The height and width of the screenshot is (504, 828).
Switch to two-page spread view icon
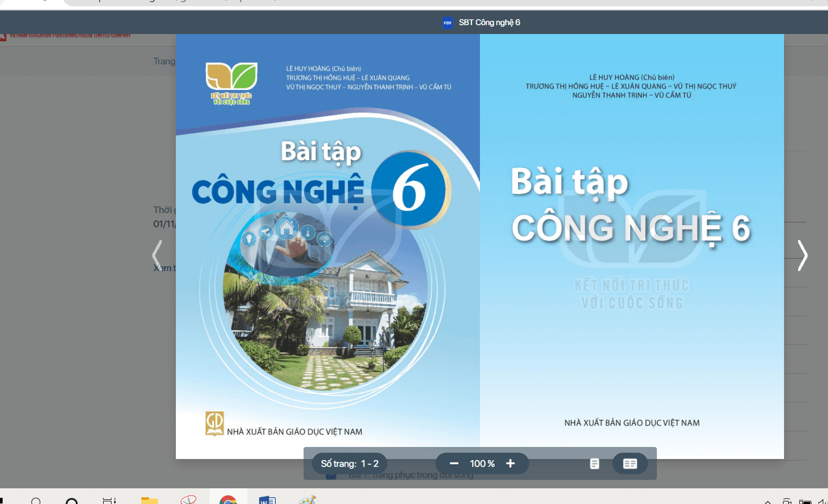630,464
